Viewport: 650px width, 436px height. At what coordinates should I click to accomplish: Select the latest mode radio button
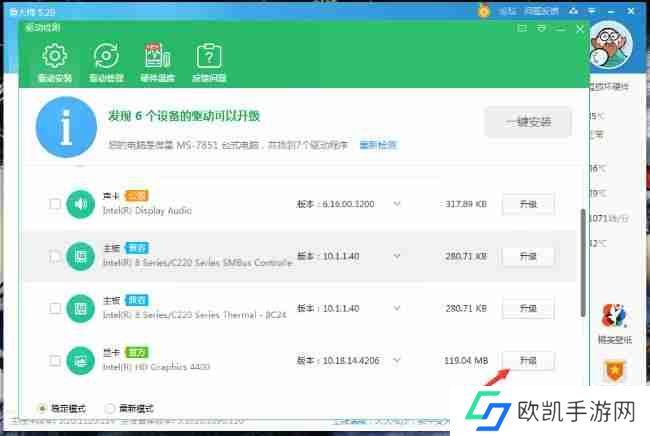coord(110,409)
